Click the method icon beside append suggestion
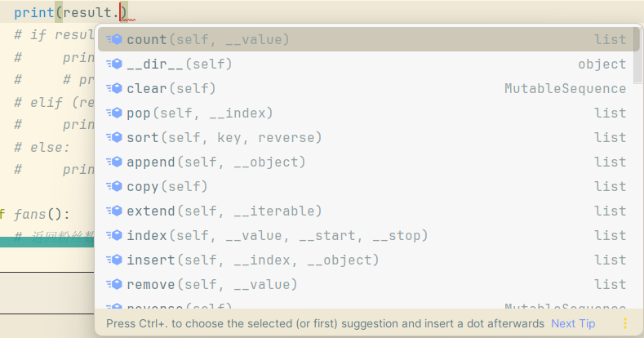 tap(114, 162)
